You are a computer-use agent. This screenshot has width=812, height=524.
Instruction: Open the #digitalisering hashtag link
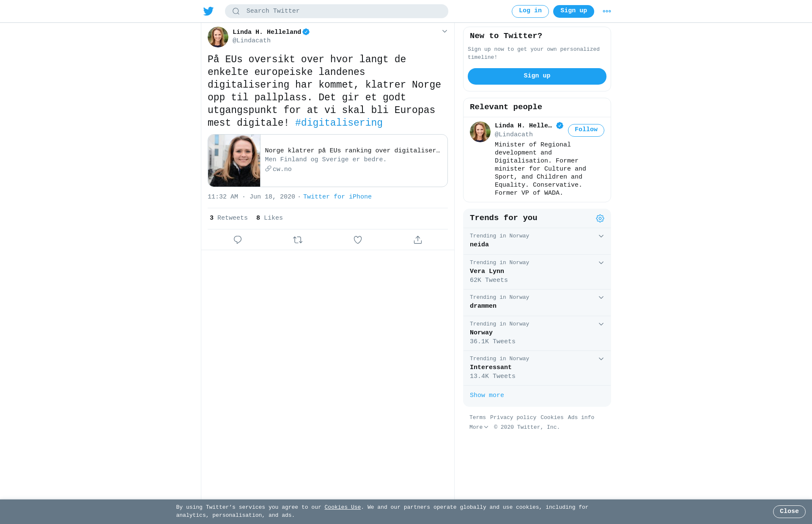point(339,123)
